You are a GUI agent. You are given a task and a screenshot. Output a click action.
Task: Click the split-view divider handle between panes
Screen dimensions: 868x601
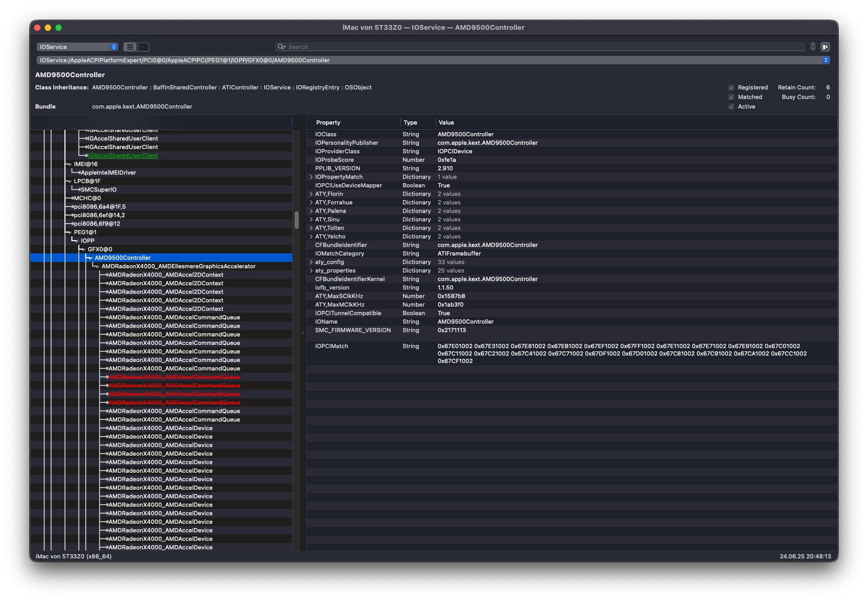click(x=302, y=333)
